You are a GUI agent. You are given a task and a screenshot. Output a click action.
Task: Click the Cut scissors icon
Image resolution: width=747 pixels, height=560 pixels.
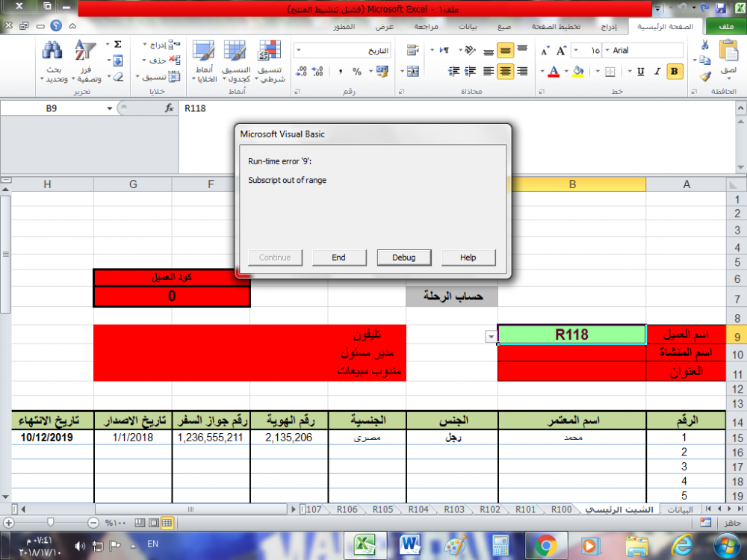[x=705, y=46]
